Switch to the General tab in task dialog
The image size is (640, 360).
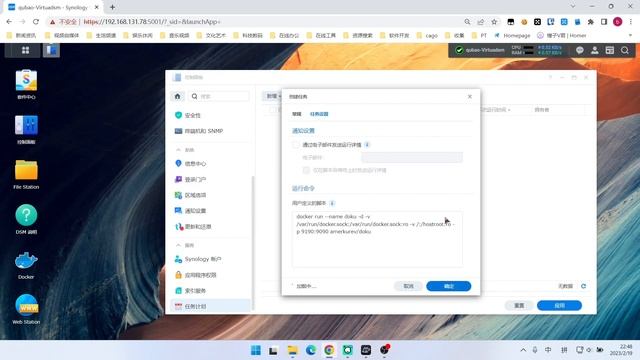click(297, 114)
